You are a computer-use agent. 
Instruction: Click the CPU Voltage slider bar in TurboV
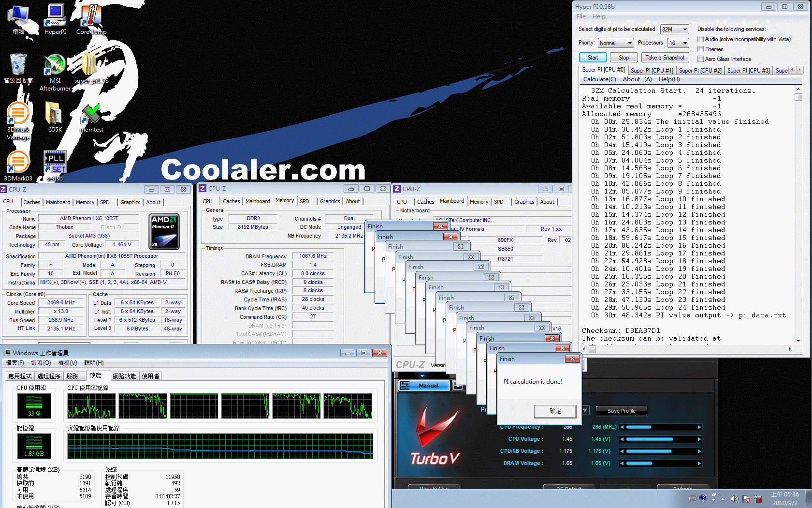pos(661,439)
